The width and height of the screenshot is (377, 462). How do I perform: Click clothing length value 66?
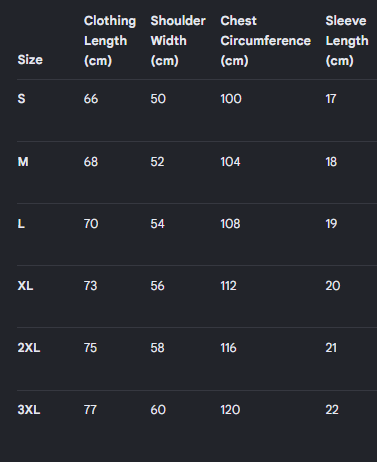[91, 99]
